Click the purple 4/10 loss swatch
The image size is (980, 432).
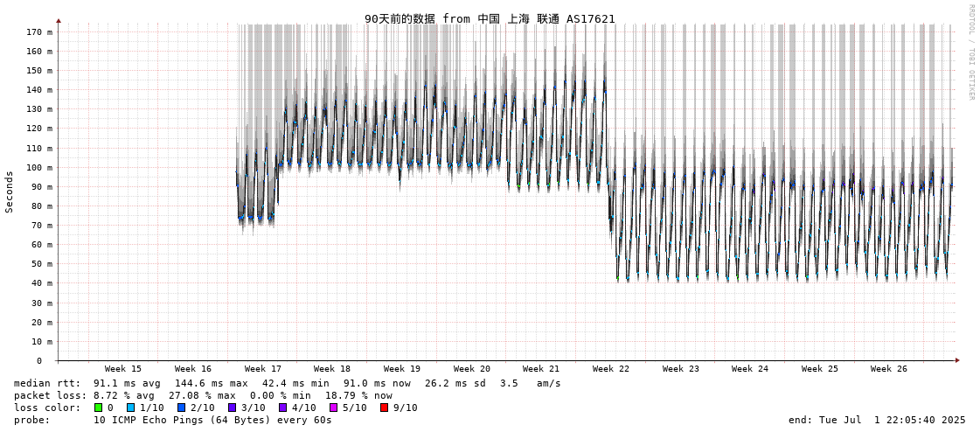282,408
